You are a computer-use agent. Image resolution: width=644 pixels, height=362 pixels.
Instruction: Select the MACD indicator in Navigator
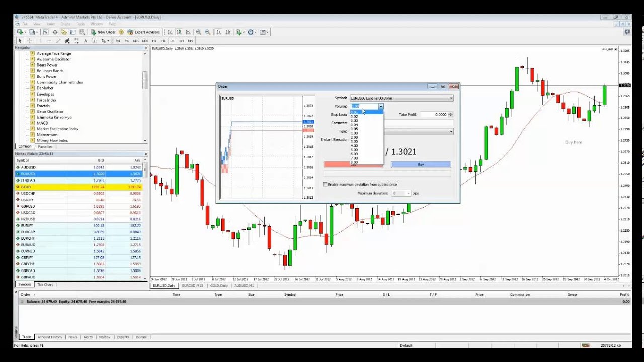(x=42, y=123)
